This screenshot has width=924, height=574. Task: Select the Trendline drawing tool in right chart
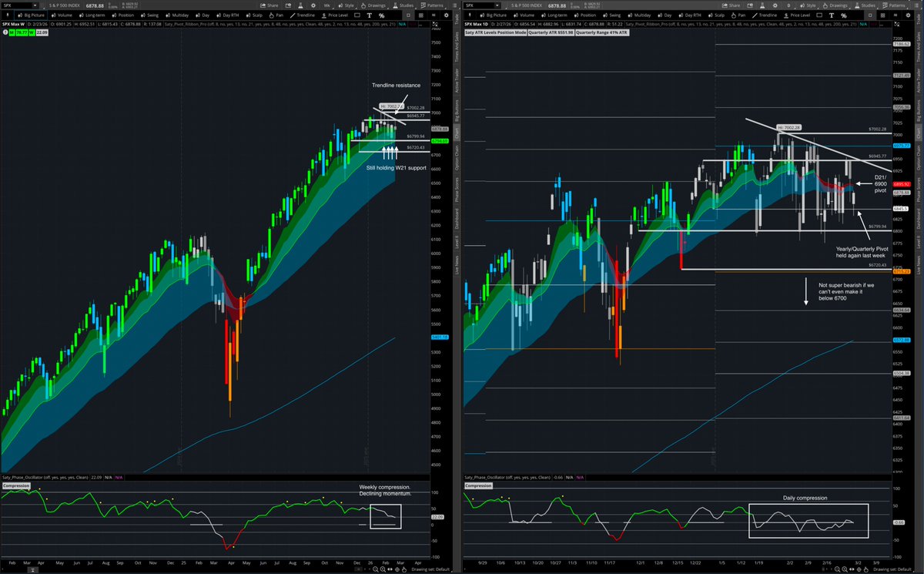pos(765,15)
